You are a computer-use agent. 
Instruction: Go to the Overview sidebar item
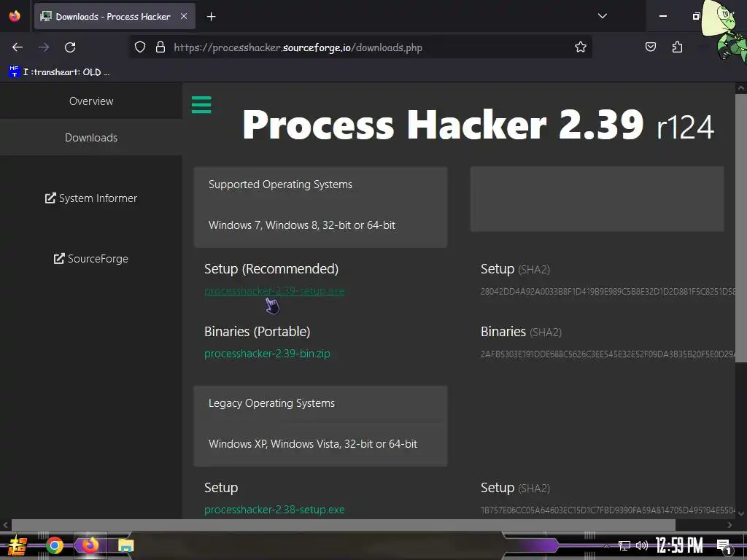coord(91,101)
